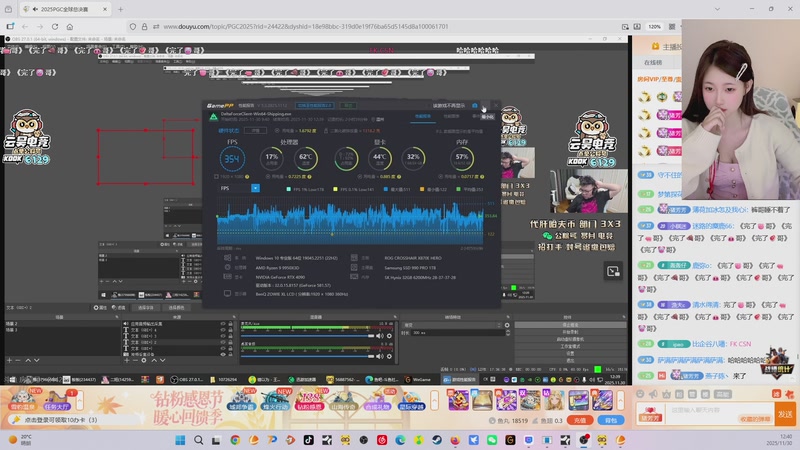
Task: Toggle visibility of 文本 (GDI+) 4 source
Action: (x=222, y=330)
